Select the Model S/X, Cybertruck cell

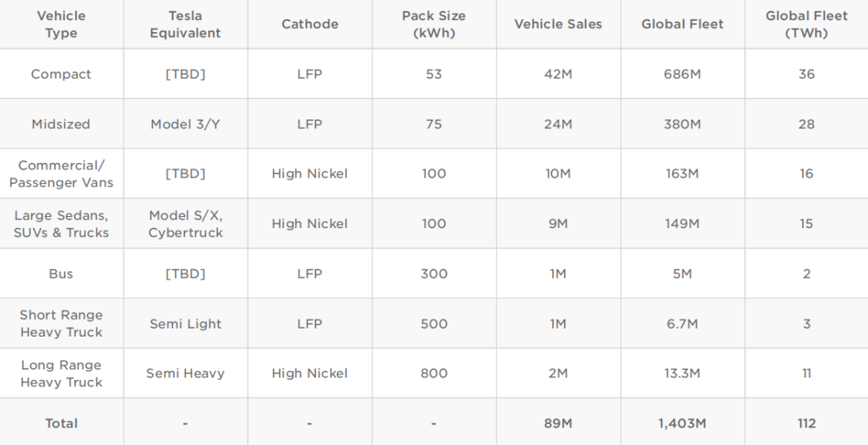click(185, 224)
